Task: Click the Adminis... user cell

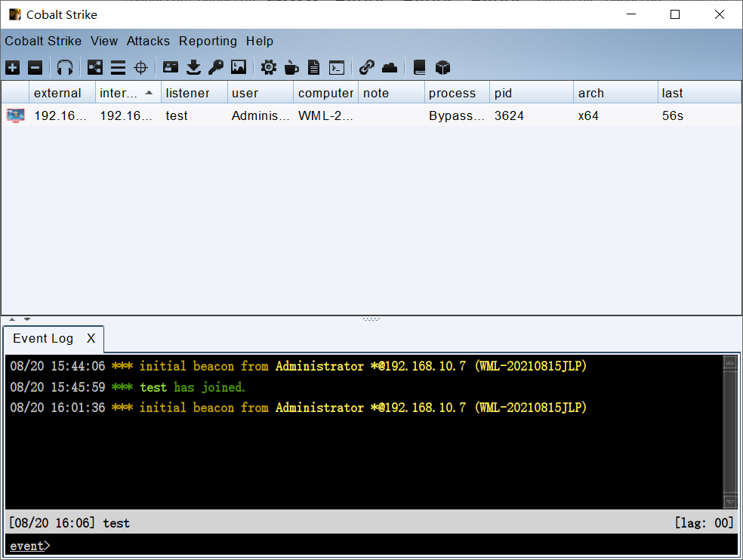Action: pos(261,115)
